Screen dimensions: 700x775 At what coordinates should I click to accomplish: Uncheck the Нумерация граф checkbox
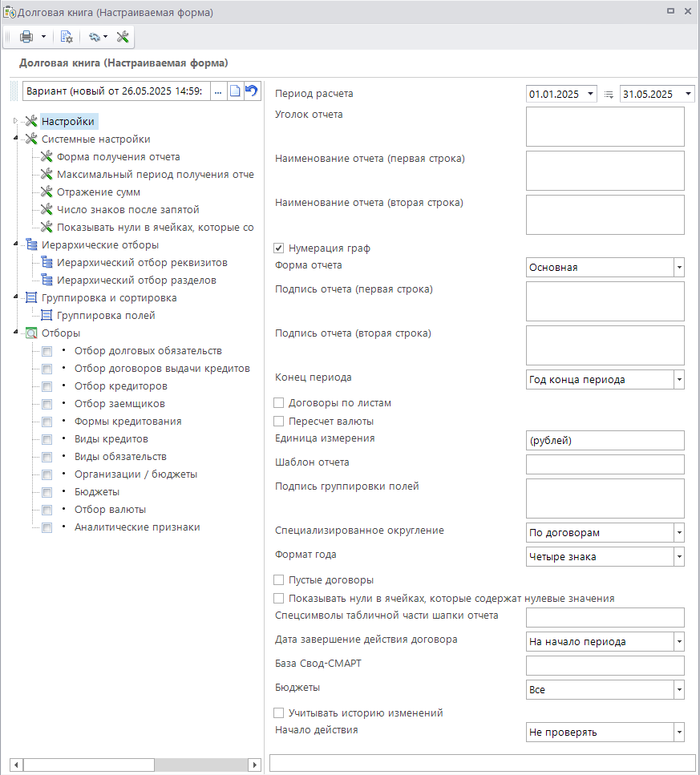(279, 248)
